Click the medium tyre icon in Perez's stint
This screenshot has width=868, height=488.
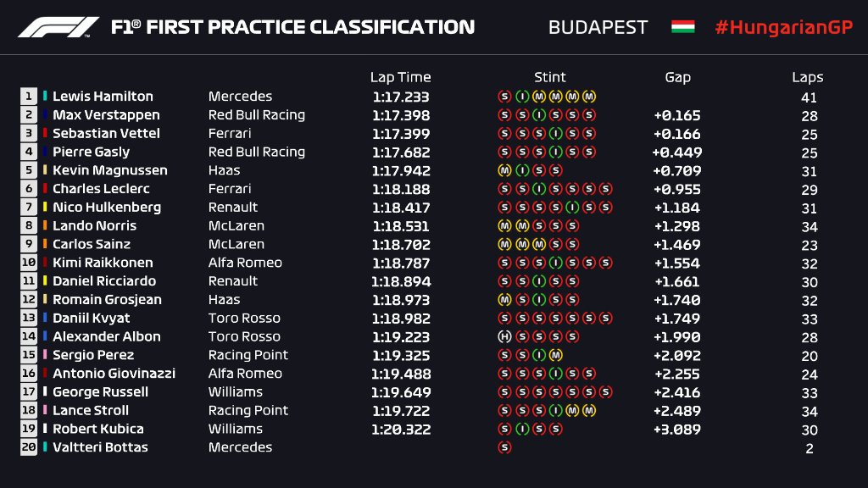coord(555,355)
